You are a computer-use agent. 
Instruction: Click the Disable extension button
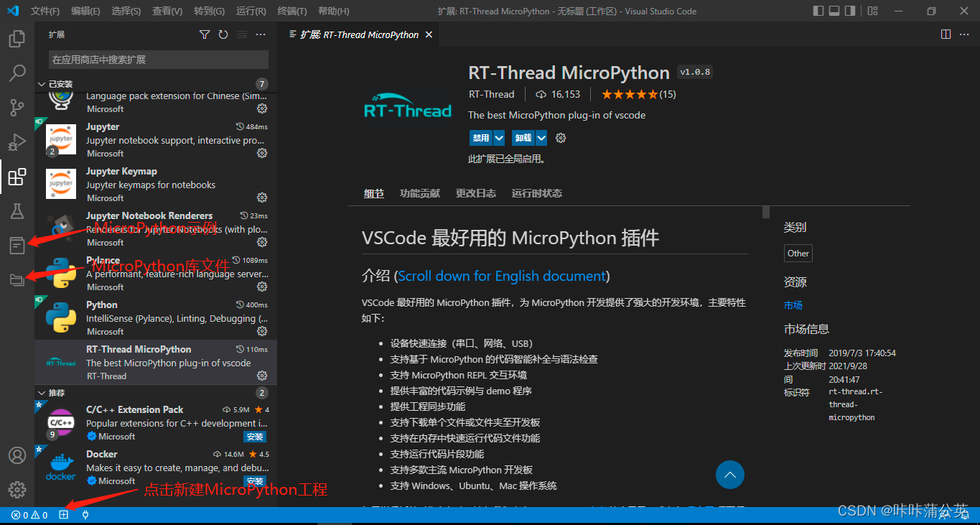481,138
